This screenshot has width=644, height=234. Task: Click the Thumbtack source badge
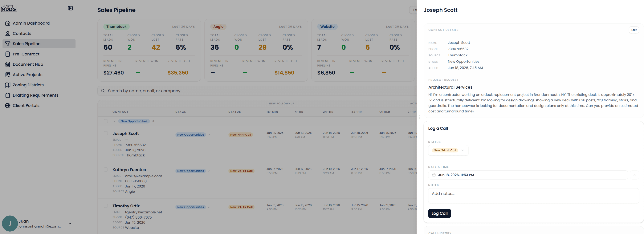click(116, 27)
